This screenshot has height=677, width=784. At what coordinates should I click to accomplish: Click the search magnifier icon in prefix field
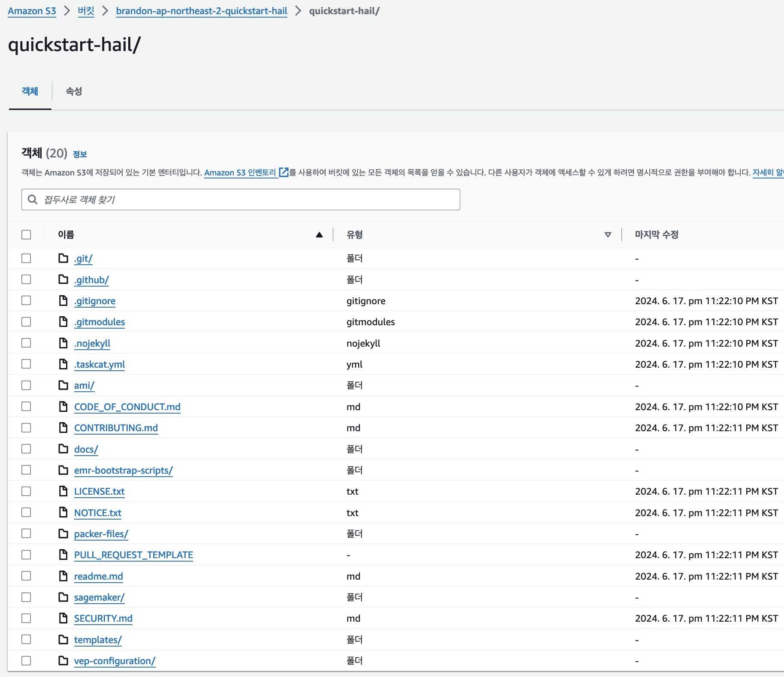(33, 199)
